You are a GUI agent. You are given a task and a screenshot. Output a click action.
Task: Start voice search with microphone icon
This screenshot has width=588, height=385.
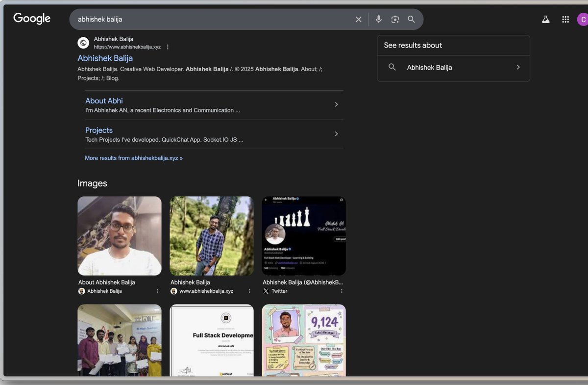pyautogui.click(x=379, y=19)
